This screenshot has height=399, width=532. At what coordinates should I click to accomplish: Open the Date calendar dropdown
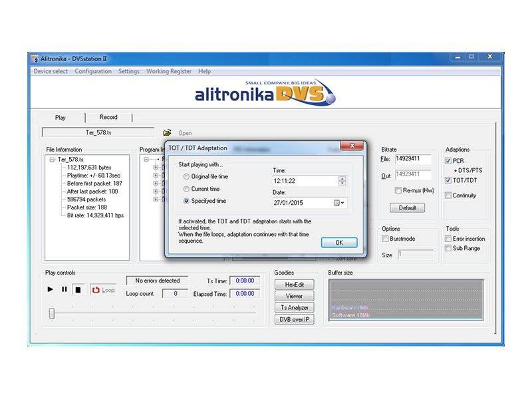339,203
